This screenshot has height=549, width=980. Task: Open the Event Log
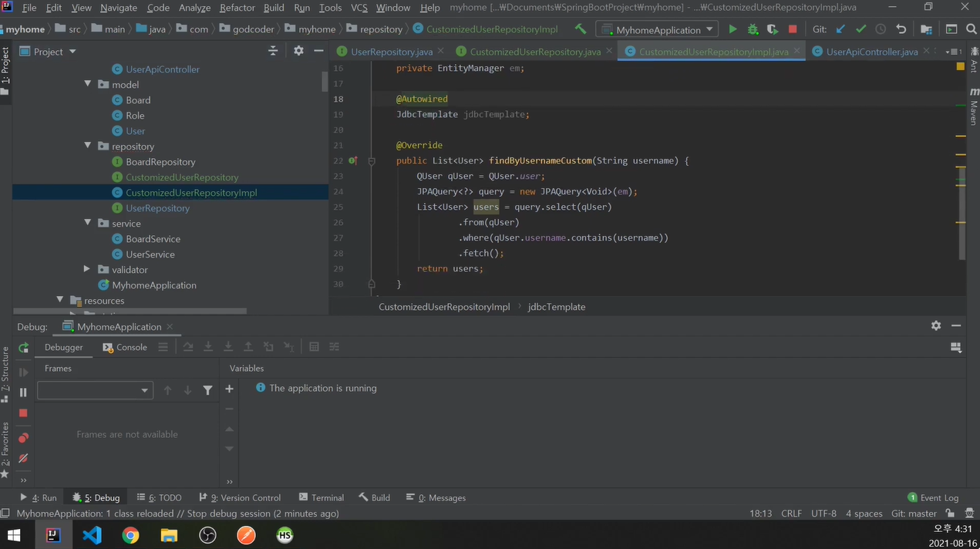(933, 497)
